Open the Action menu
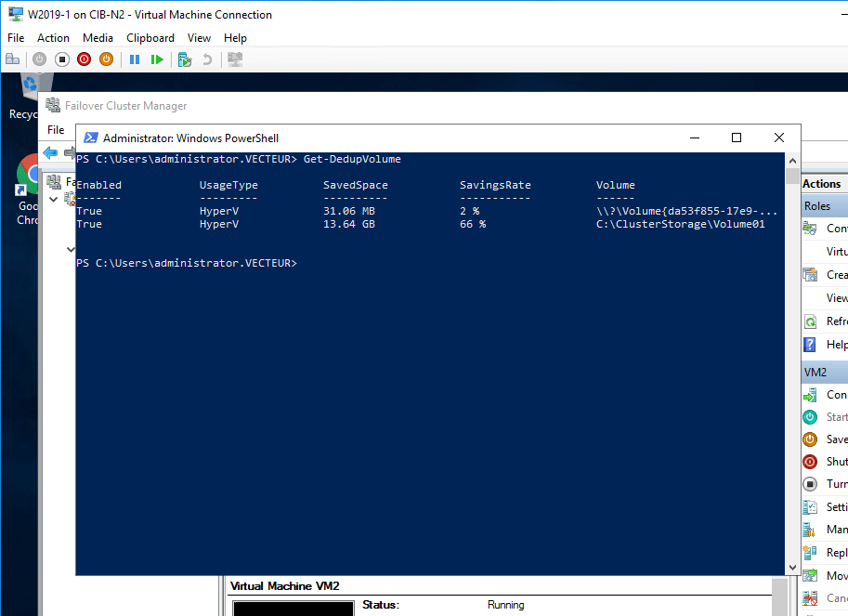 click(53, 38)
